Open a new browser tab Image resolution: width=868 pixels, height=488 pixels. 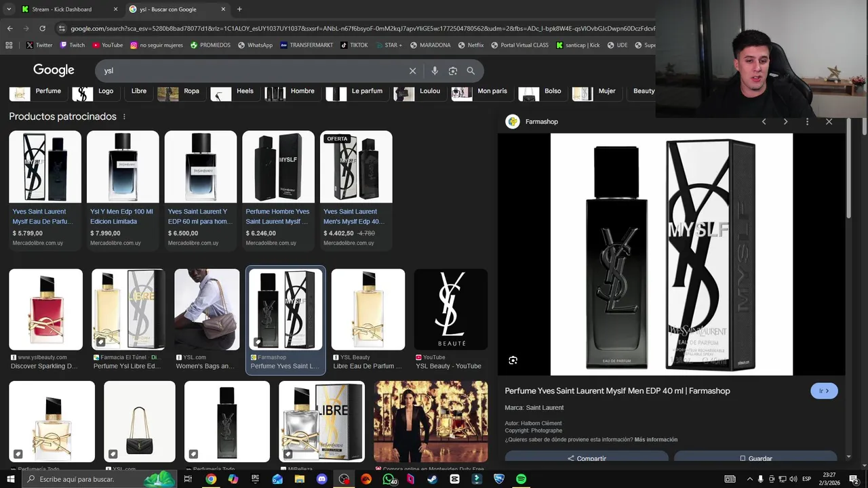coord(239,9)
